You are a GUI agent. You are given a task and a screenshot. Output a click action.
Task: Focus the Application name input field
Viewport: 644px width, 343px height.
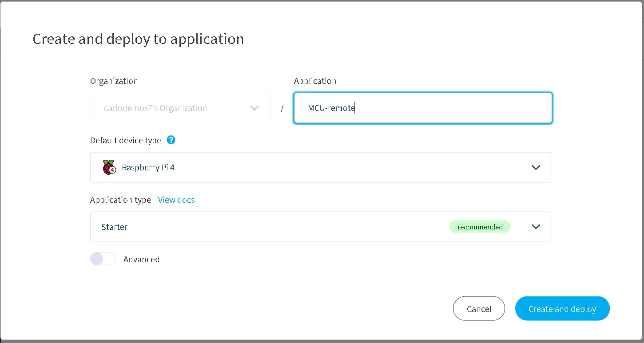point(423,108)
